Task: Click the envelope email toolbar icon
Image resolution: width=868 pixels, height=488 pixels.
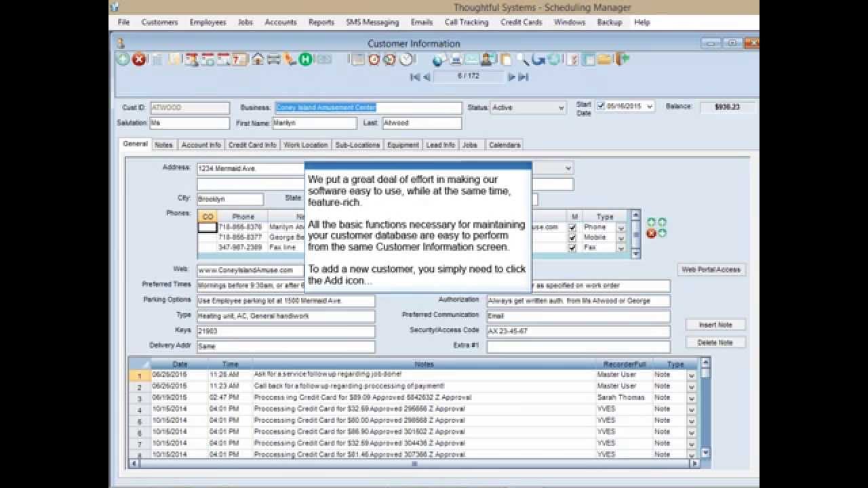Action: [472, 59]
